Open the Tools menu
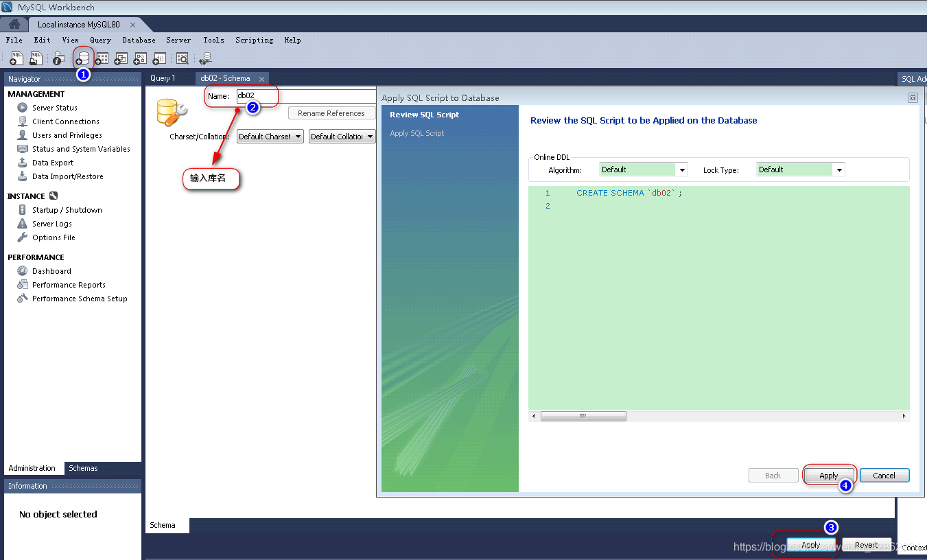This screenshot has width=927, height=560. coord(213,40)
